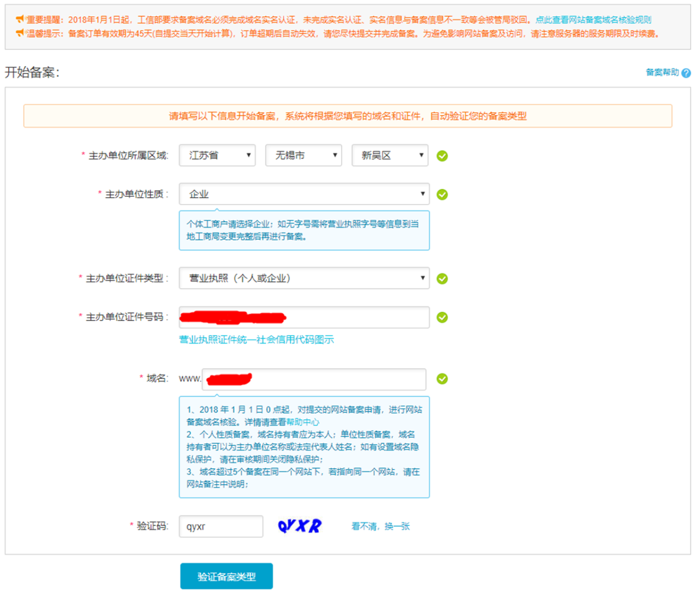Open the 无锡市 city dropdown
Screen dimensions: 700x592
pos(304,156)
